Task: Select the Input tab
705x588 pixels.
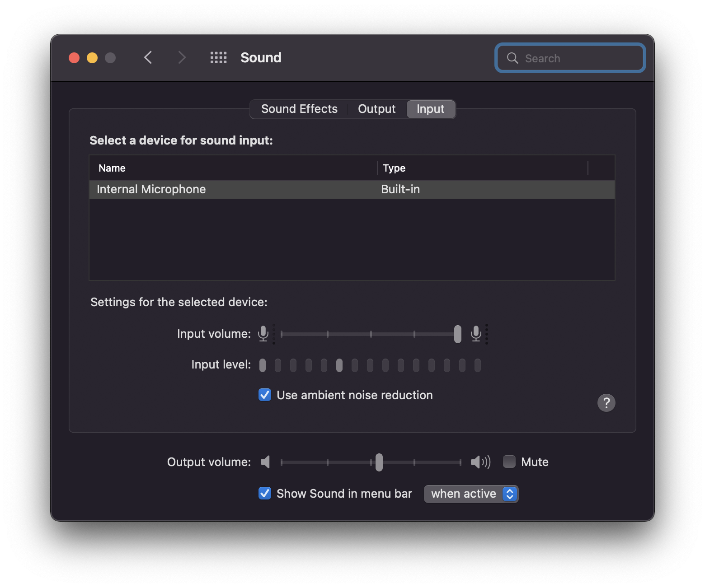Action: [430, 109]
